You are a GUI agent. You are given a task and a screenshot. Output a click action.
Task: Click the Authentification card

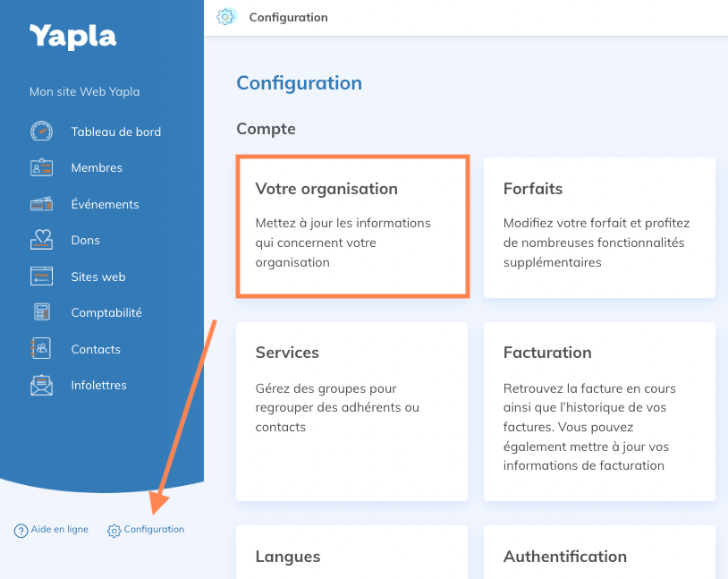point(599,552)
